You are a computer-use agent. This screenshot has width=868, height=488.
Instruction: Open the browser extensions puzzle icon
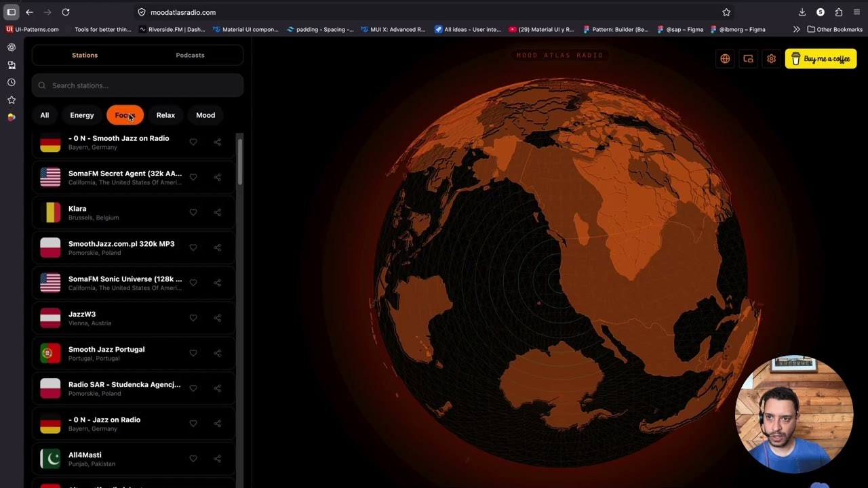point(839,12)
